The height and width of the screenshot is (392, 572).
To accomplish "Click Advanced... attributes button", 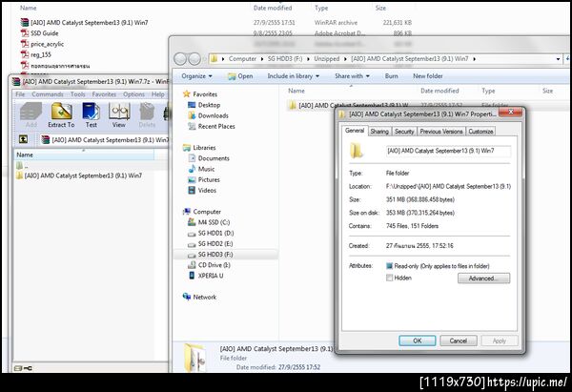I will (483, 279).
